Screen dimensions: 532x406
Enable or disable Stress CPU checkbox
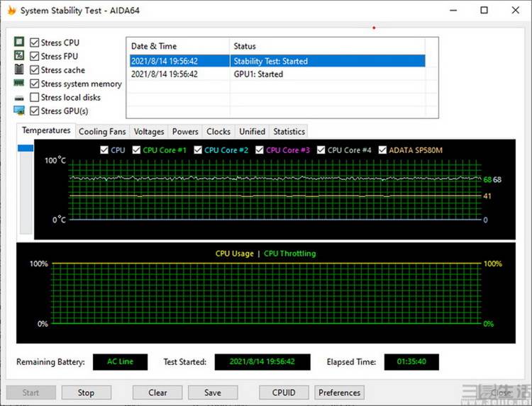[x=34, y=43]
